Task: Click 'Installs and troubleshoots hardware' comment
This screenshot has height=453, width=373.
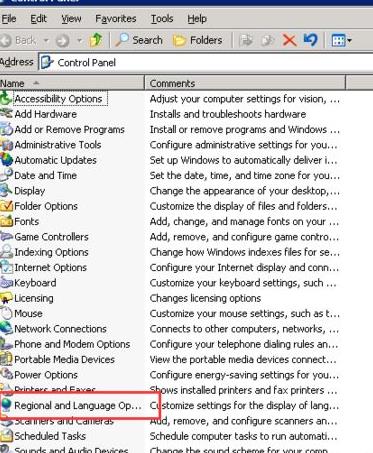Action: [x=228, y=114]
